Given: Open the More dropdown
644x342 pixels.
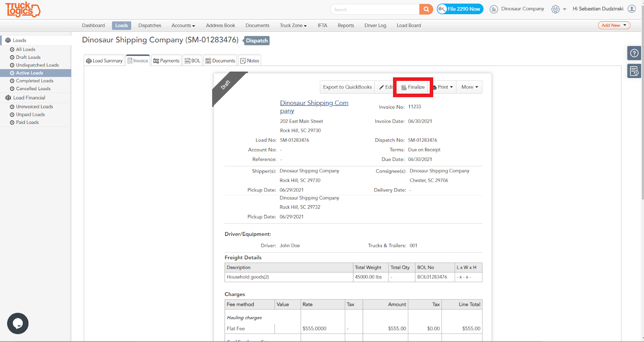Looking at the screenshot, I should [x=469, y=87].
